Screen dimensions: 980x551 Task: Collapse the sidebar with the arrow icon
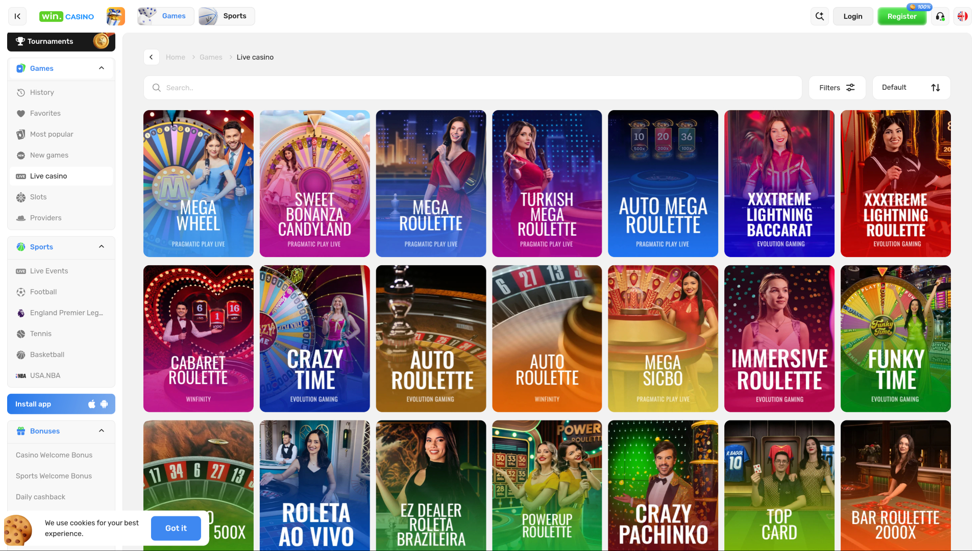[17, 16]
